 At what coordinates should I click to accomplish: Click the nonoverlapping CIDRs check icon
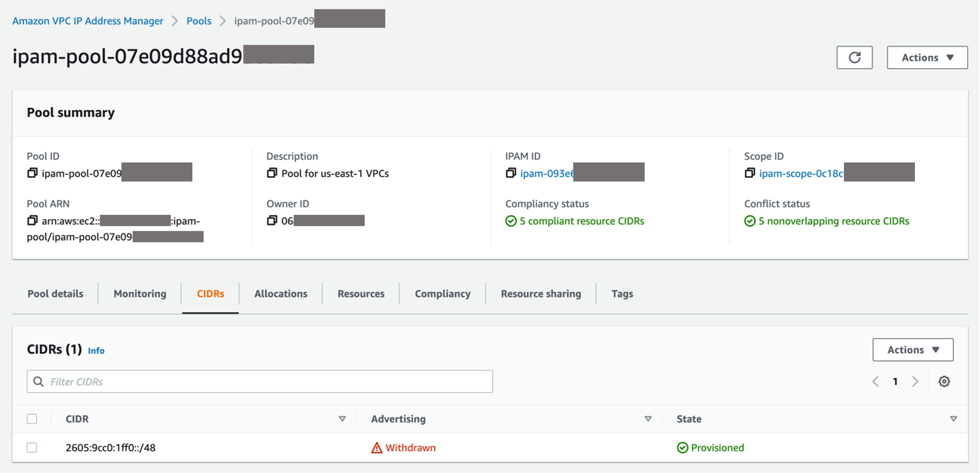coord(749,221)
